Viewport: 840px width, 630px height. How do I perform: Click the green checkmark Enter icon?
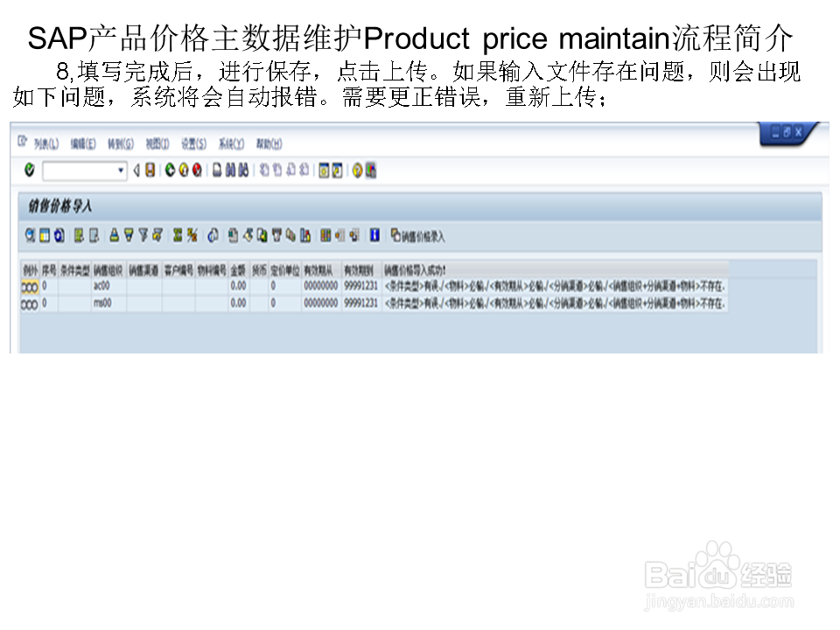[x=30, y=171]
